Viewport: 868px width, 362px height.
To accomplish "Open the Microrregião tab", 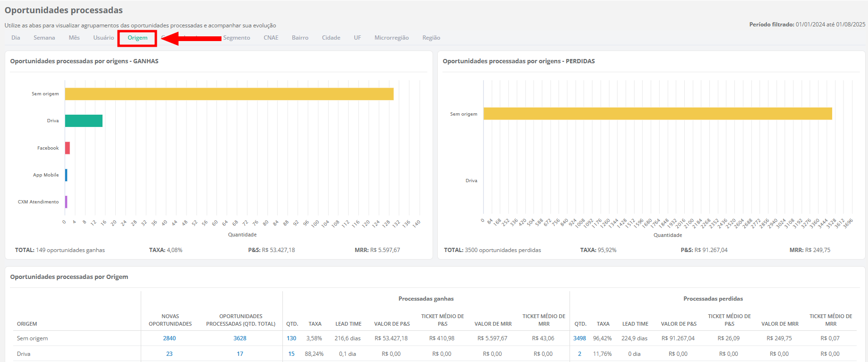I will [391, 38].
